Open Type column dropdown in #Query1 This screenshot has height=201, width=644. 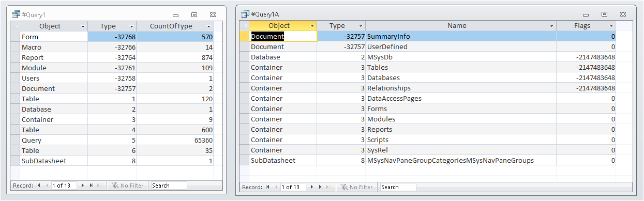coord(132,26)
